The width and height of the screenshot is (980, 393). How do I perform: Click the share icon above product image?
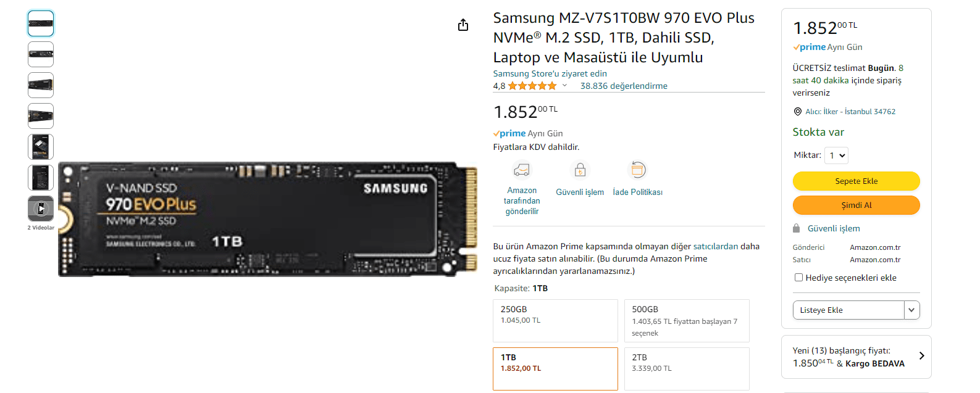pyautogui.click(x=463, y=25)
